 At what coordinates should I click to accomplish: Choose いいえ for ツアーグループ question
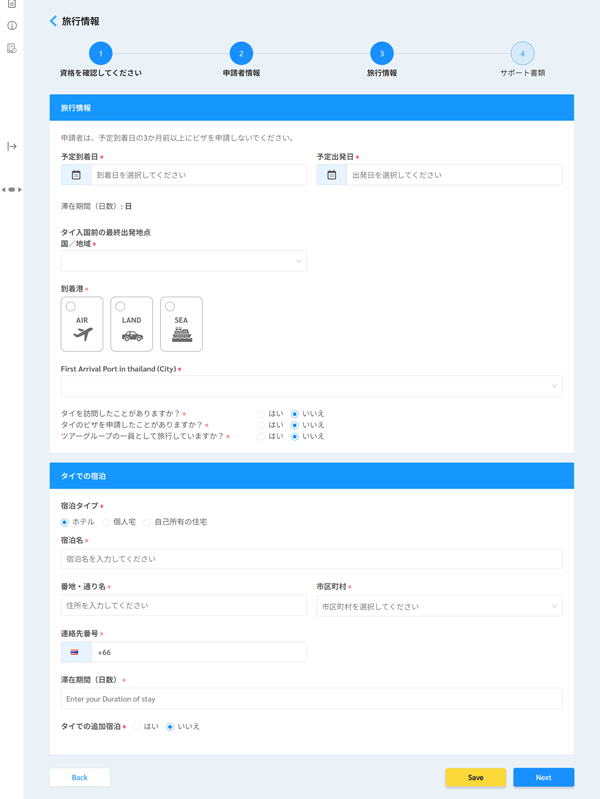295,437
